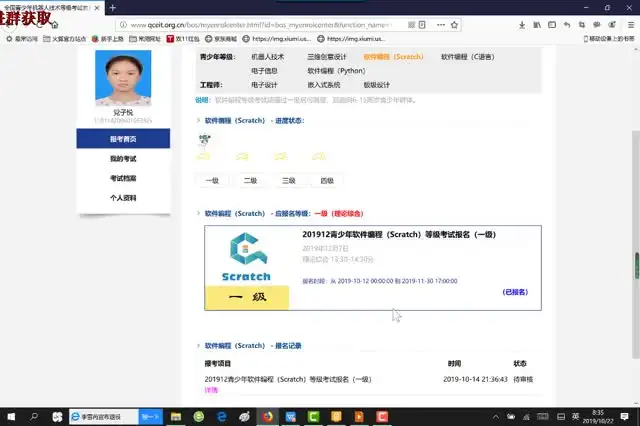Open page actions three-dot menu
Image resolution: width=640 pixels, height=426 pixels.
tap(441, 25)
